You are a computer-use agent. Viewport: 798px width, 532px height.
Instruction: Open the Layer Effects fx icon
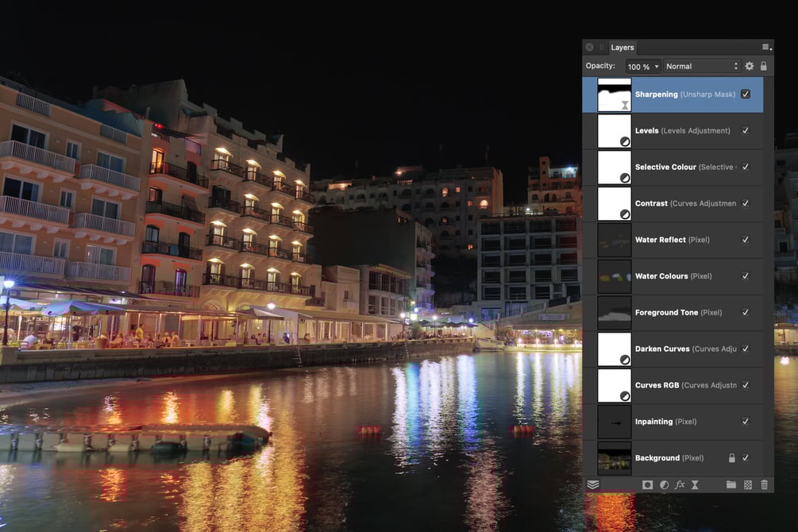(x=680, y=484)
